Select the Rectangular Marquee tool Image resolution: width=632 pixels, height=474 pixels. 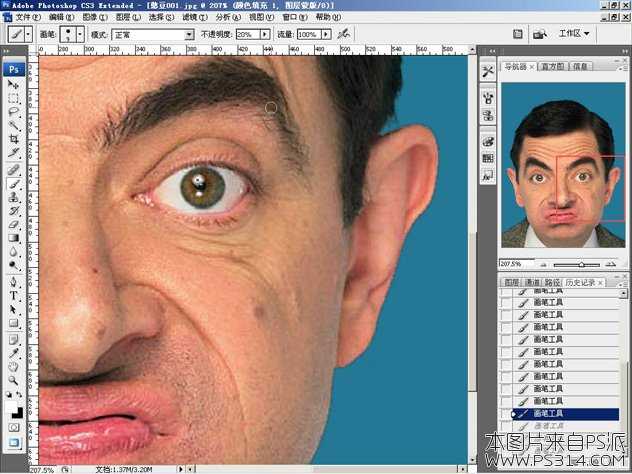coord(14,98)
